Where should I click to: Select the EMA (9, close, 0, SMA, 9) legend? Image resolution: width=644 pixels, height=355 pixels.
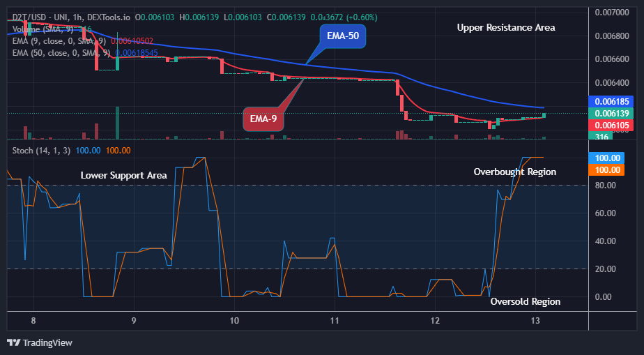point(59,41)
